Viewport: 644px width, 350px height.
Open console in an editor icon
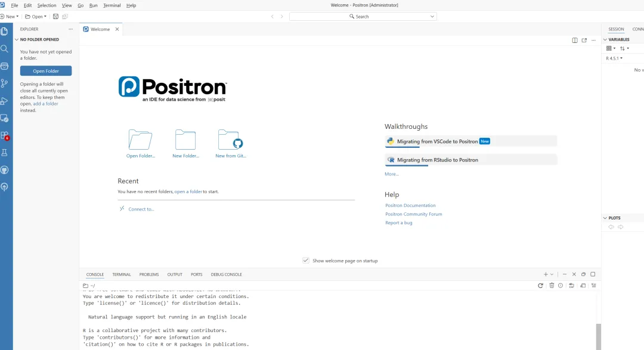(583, 286)
